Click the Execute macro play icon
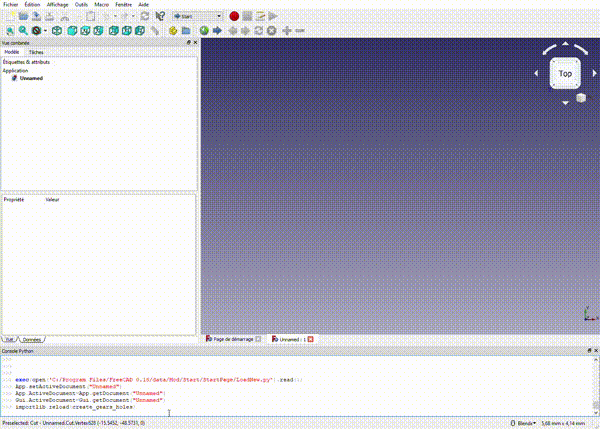 tap(273, 16)
